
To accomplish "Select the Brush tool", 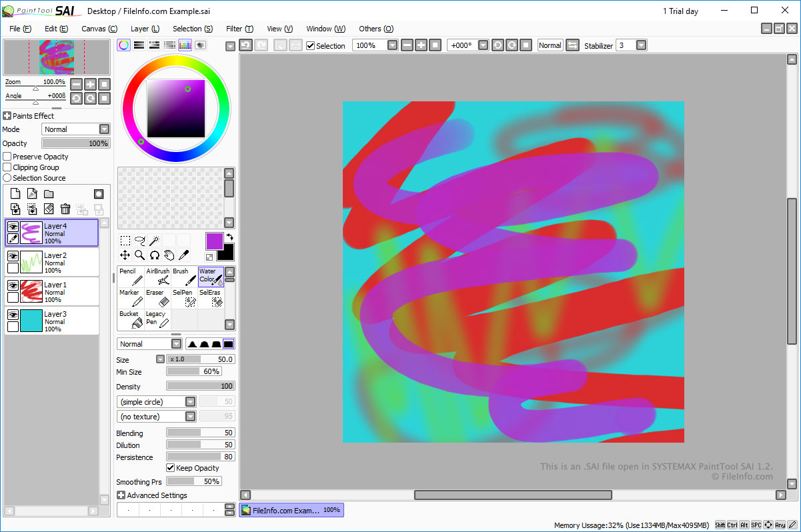I will [x=184, y=277].
